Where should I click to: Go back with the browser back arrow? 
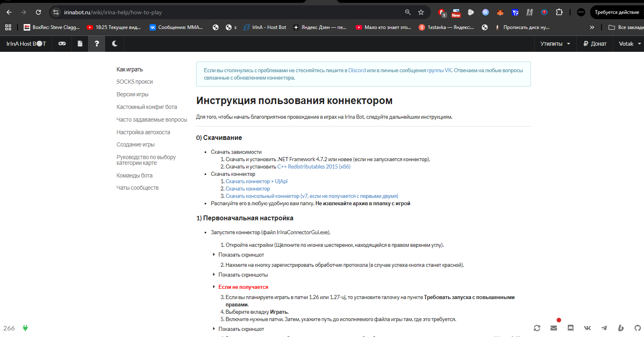click(9, 12)
